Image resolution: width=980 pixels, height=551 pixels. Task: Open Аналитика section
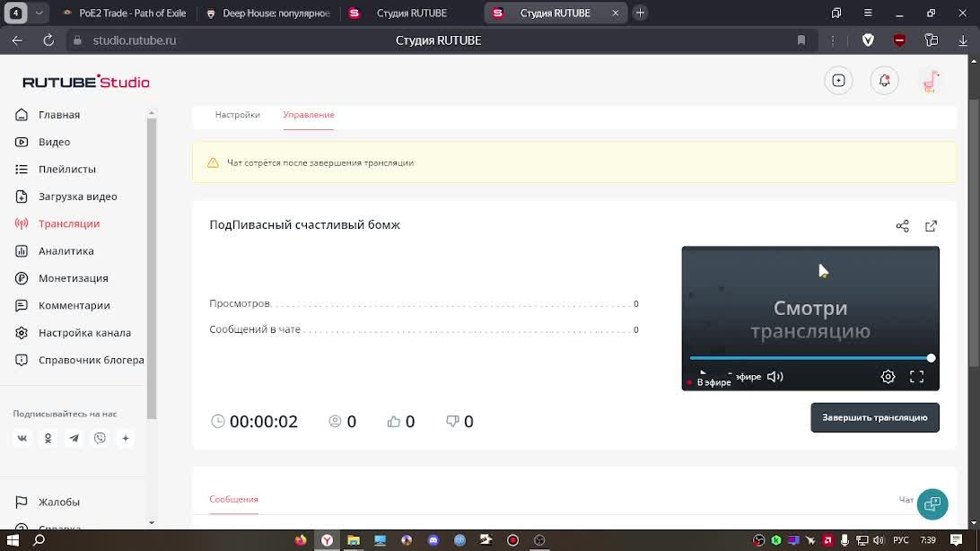pyautogui.click(x=66, y=251)
